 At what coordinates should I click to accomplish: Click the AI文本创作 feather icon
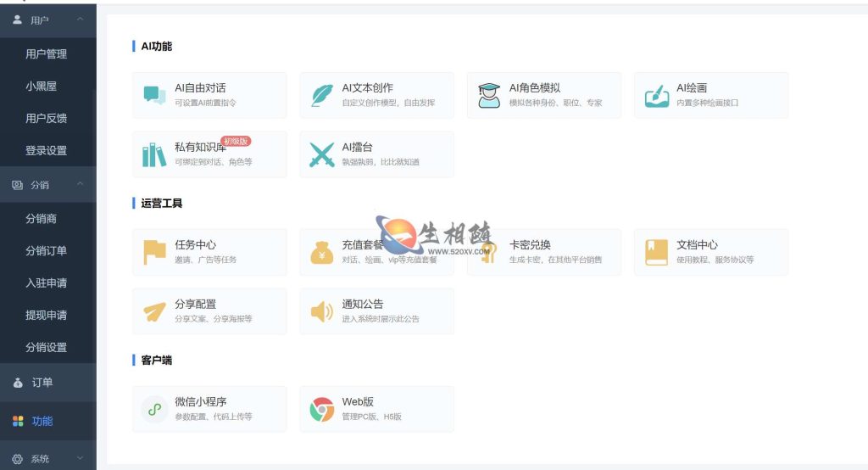(x=321, y=95)
